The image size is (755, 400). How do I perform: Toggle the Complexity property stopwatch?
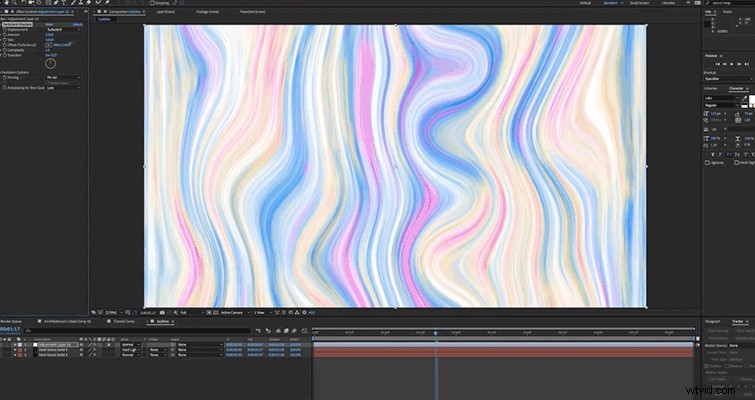[5, 50]
